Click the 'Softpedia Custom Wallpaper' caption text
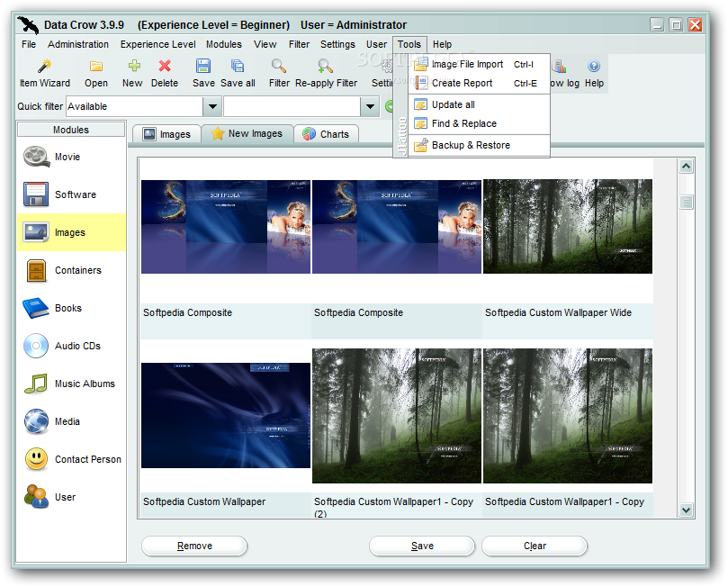728x587 pixels. pyautogui.click(x=204, y=501)
